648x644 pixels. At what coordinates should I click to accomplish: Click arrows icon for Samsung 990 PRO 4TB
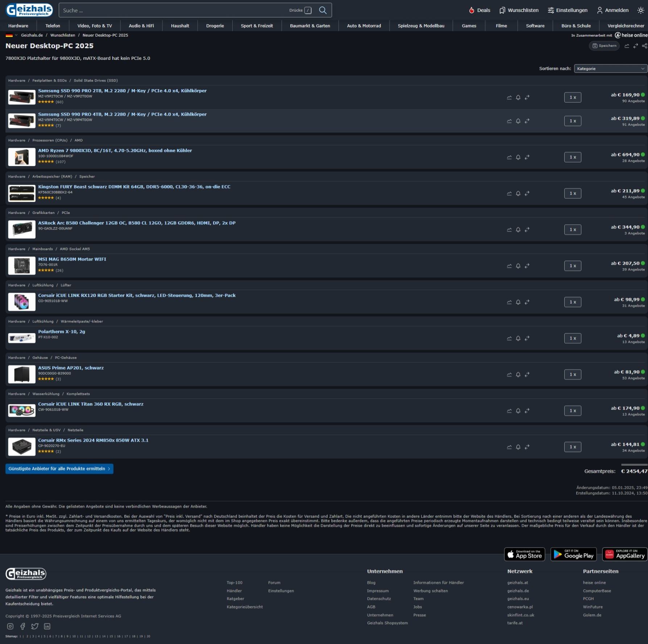point(527,121)
